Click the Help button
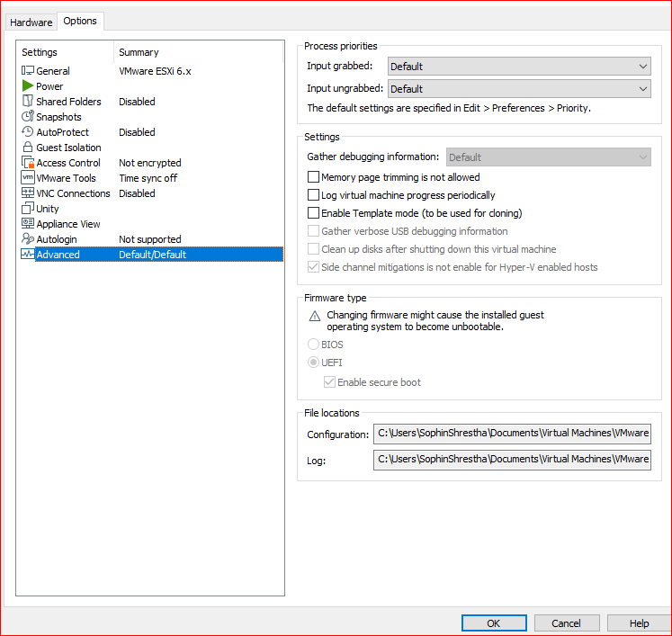This screenshot has width=672, height=636. click(639, 623)
